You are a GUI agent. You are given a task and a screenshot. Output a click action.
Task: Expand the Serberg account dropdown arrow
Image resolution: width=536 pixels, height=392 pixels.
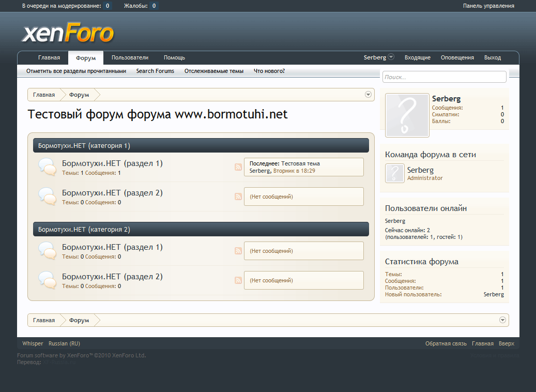[391, 57]
